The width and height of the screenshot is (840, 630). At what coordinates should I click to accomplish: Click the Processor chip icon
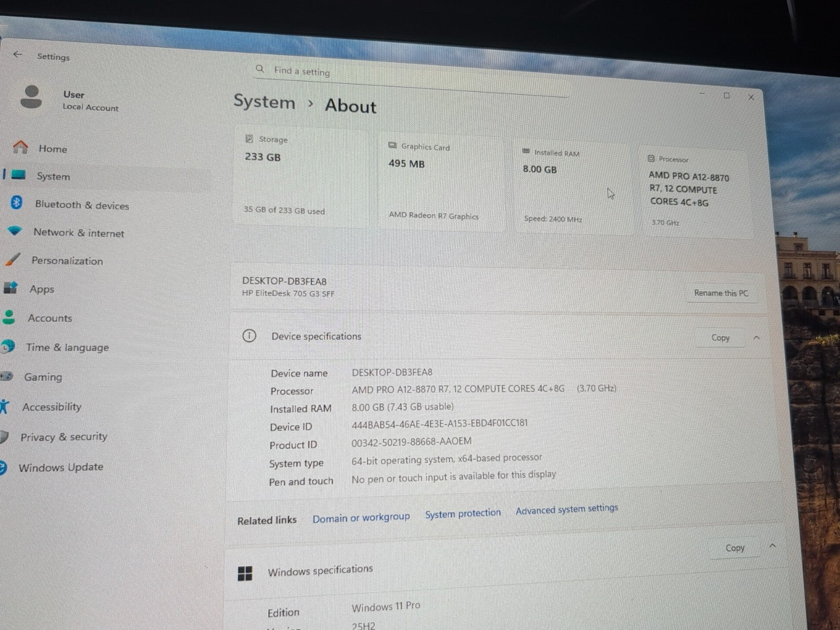[651, 158]
